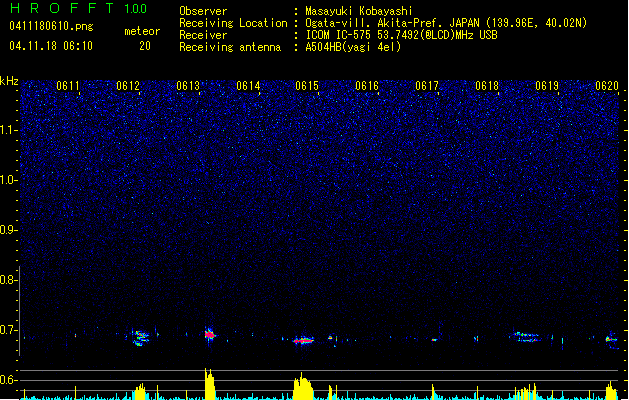
Task: Click the 'meteor' label
Action: coord(142,31)
